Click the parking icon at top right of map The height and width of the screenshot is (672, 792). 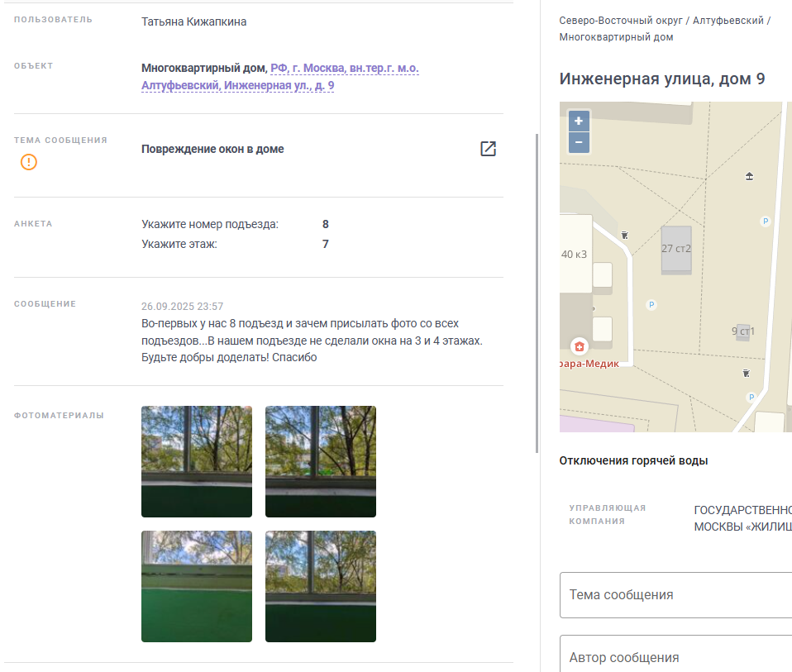[x=766, y=221]
